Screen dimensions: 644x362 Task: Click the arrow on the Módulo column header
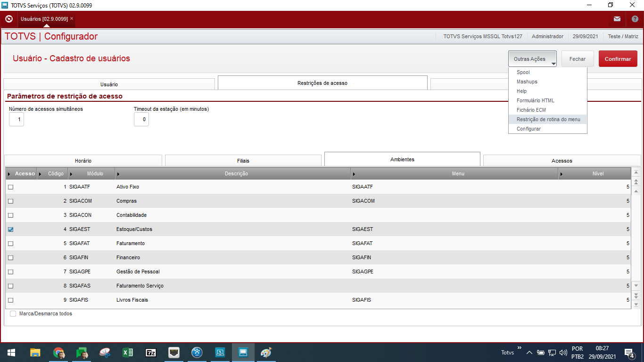coord(71,174)
